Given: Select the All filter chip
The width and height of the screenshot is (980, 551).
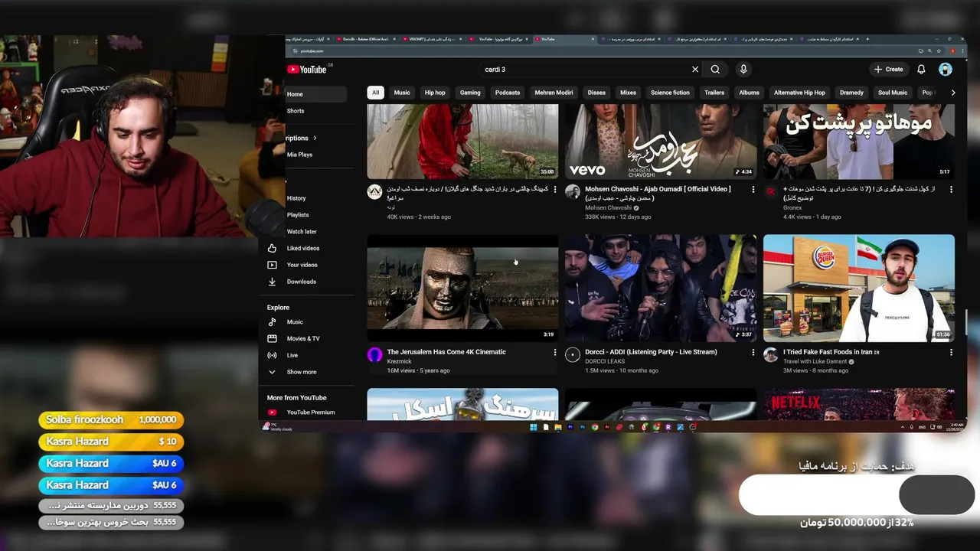Looking at the screenshot, I should pyautogui.click(x=375, y=93).
